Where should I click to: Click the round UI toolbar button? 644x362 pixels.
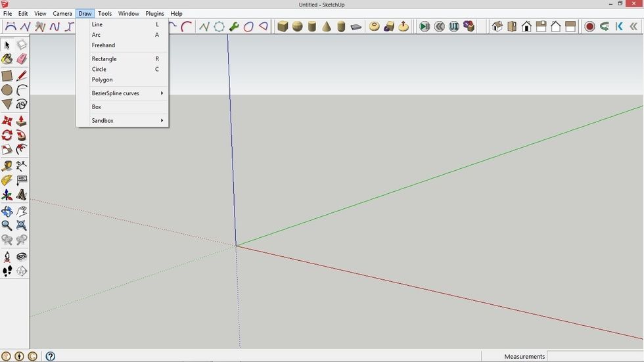pyautogui.click(x=454, y=27)
